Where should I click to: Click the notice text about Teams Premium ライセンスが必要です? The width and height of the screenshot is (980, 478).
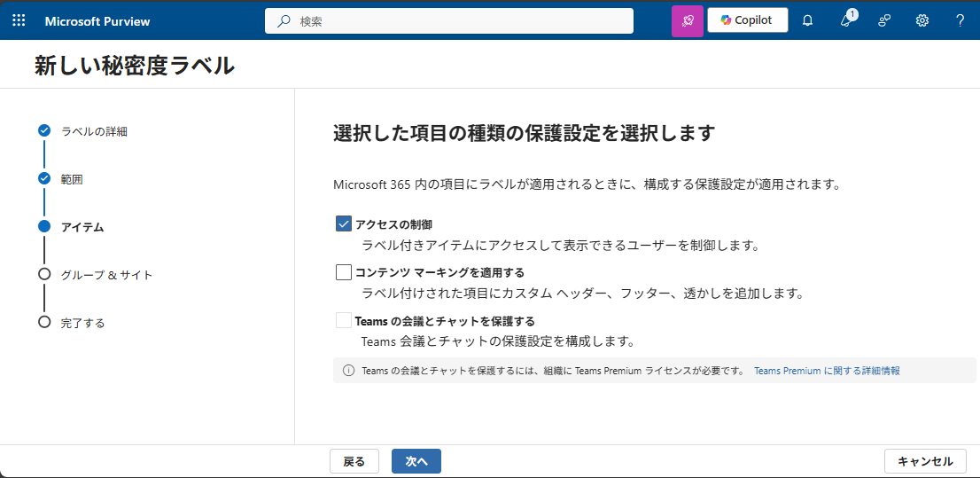click(x=554, y=371)
